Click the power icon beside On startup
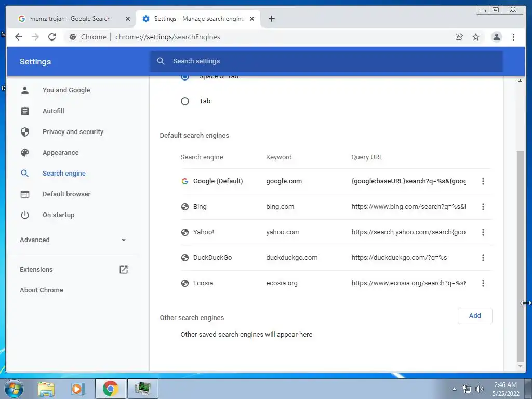The height and width of the screenshot is (399, 532). (x=25, y=215)
